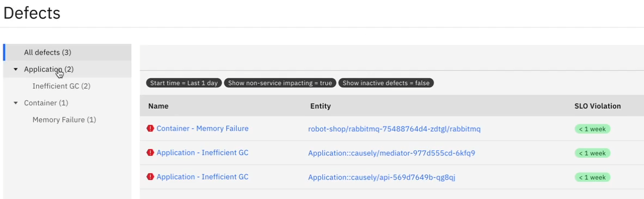This screenshot has height=199, width=644.
Task: Click red alert icon in api-569d7649b-qg8qj row
Action: coord(150,177)
